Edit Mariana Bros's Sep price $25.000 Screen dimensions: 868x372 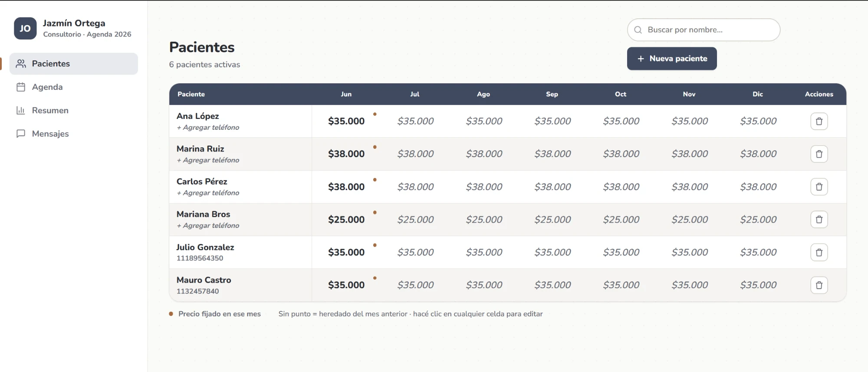click(x=552, y=220)
